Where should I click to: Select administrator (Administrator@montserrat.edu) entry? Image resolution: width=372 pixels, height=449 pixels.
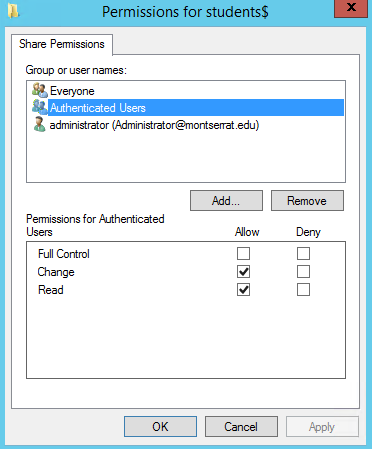(x=154, y=125)
